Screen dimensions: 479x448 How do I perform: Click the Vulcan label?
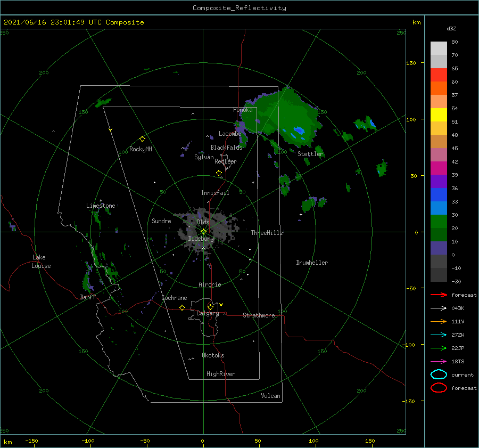271,396
